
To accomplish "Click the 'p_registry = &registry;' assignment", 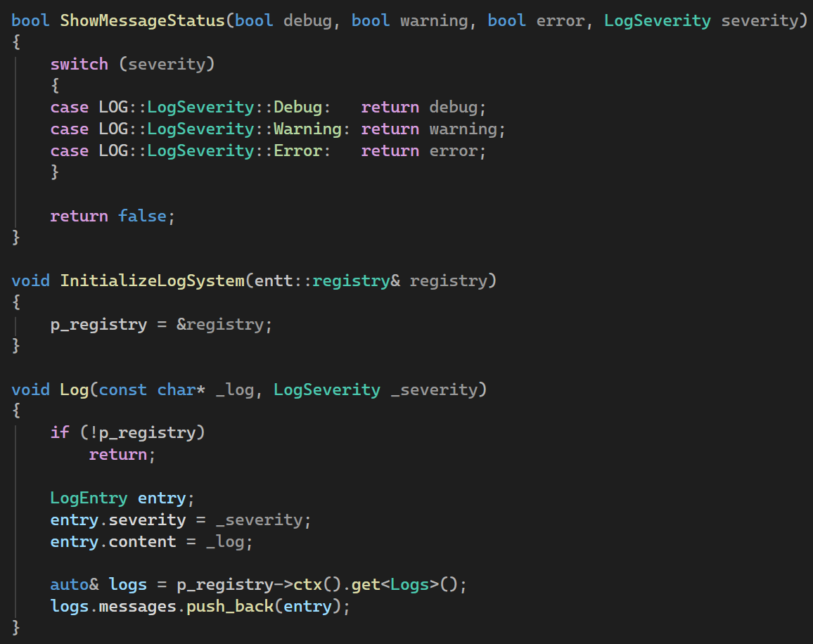I will pyautogui.click(x=161, y=325).
